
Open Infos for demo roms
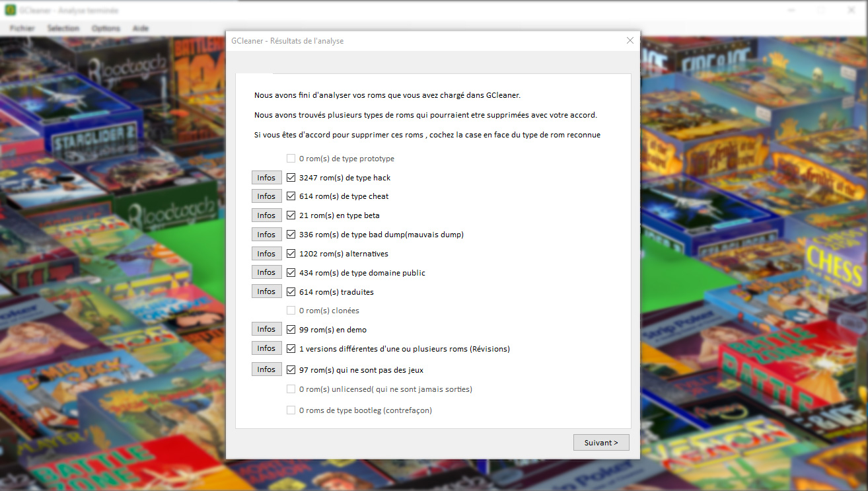point(267,329)
